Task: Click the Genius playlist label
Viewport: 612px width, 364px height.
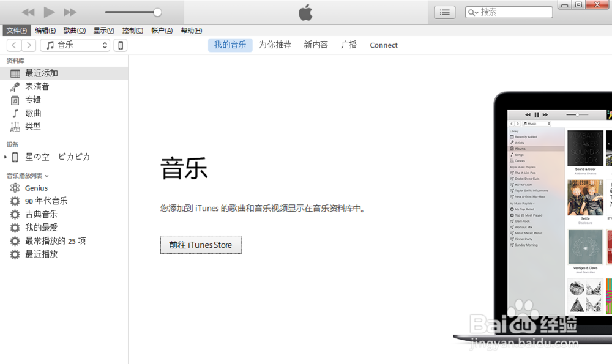Action: pos(36,188)
